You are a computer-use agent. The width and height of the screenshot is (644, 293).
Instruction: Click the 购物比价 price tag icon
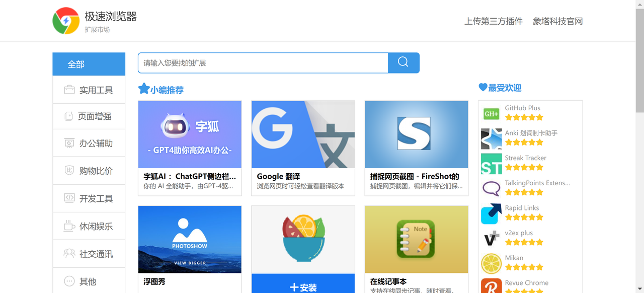(69, 170)
